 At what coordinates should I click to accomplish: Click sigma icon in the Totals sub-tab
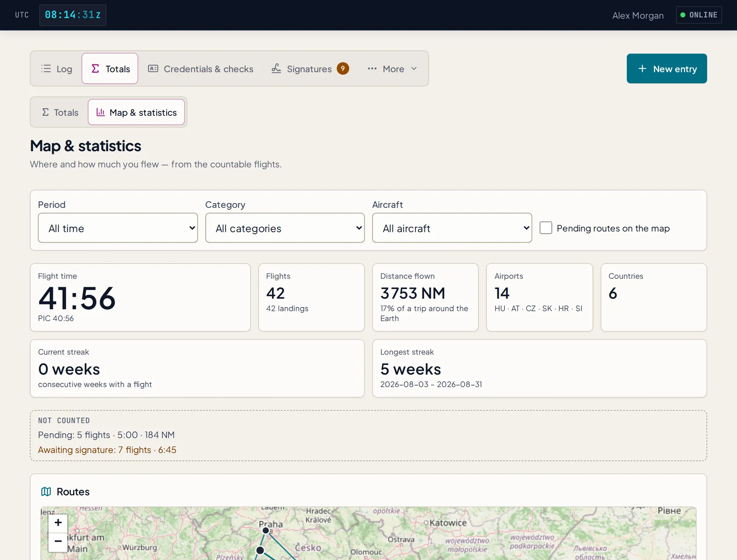click(45, 112)
